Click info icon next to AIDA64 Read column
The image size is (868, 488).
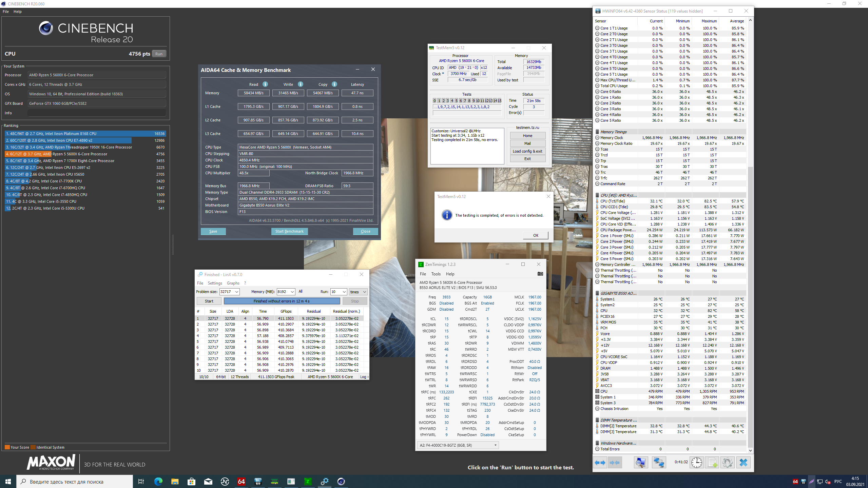tap(265, 84)
